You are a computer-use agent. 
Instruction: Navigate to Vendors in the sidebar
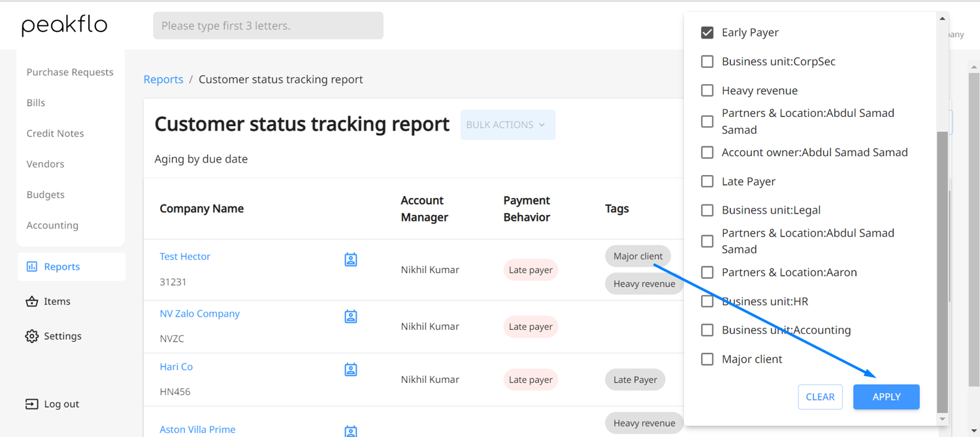point(45,164)
